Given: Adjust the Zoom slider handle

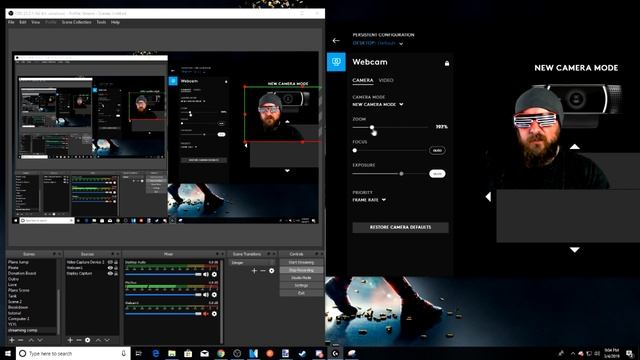Looking at the screenshot, I should 372,127.
